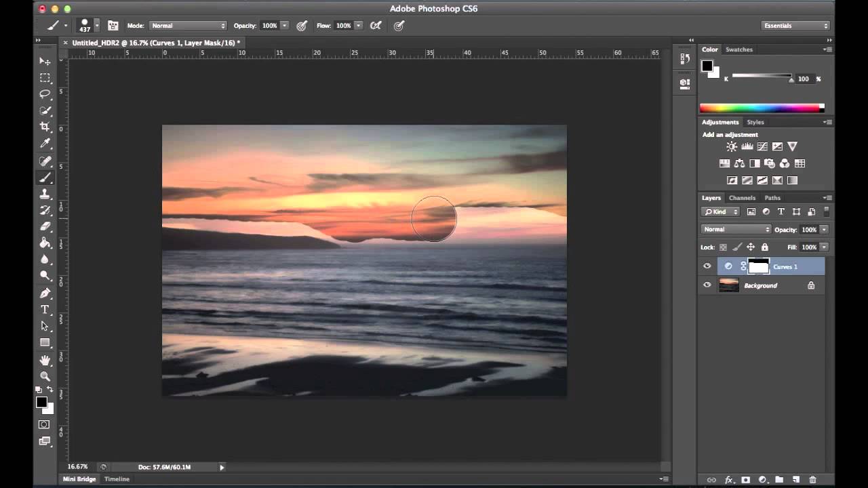The image size is (868, 488).
Task: Open the layer Fill dropdown arrow
Action: tap(824, 247)
